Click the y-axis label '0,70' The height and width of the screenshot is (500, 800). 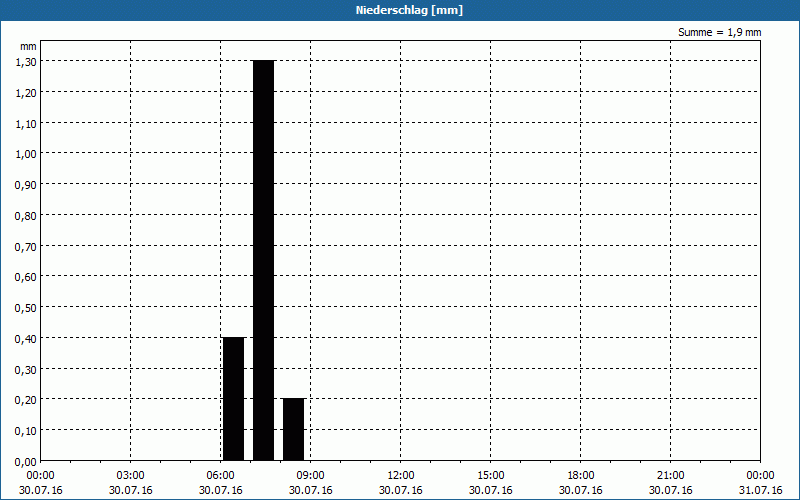pos(26,246)
